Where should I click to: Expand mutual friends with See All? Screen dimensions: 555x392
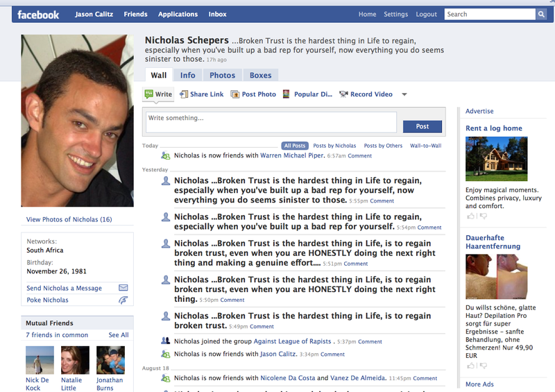pyautogui.click(x=119, y=334)
